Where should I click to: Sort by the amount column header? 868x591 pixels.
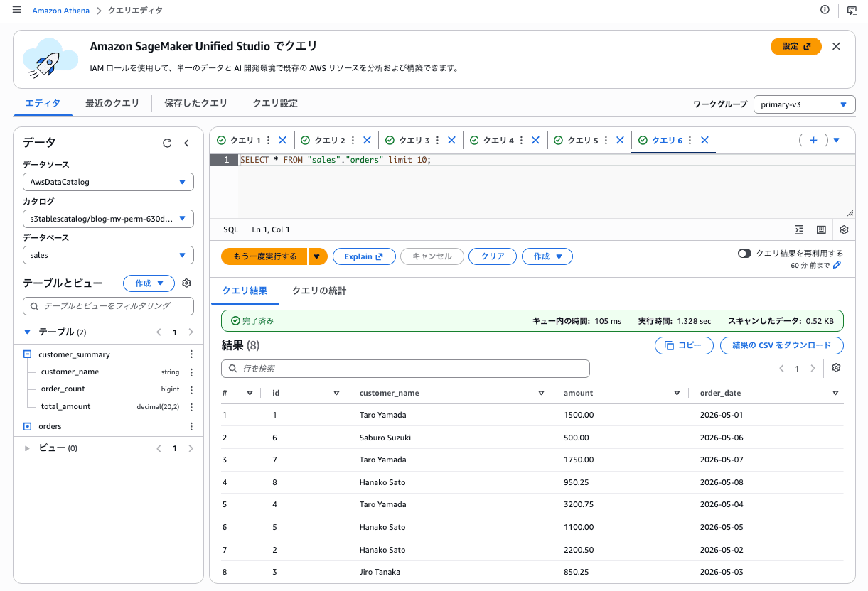(x=578, y=393)
